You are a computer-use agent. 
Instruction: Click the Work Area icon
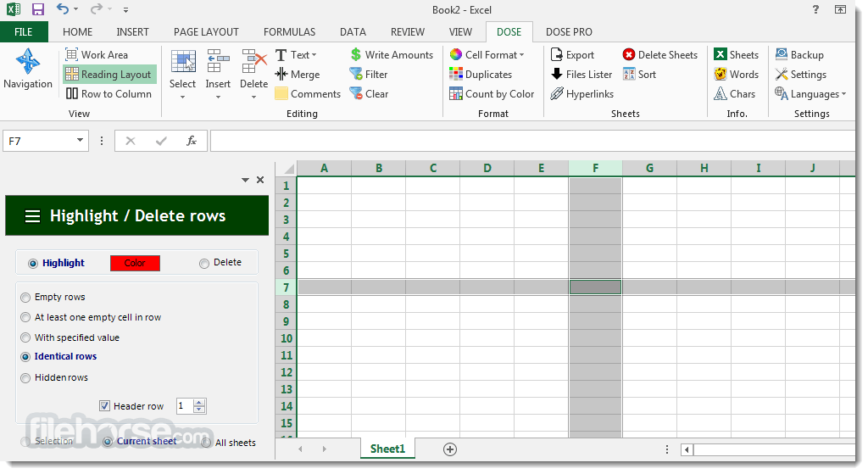(71, 54)
